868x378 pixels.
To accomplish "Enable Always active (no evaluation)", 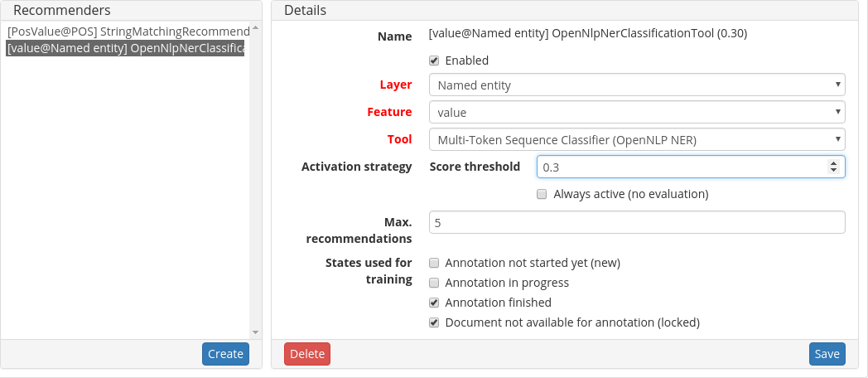I will (542, 194).
